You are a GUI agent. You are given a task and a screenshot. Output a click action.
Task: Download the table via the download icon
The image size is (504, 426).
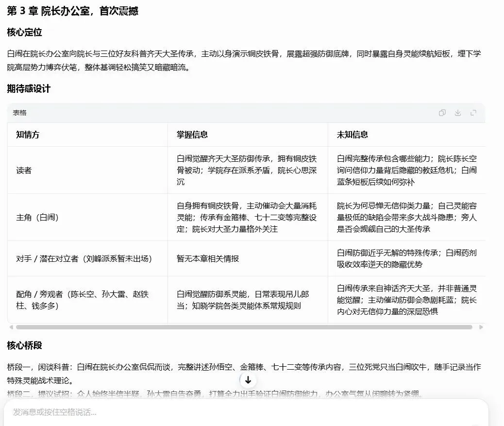pyautogui.click(x=458, y=113)
